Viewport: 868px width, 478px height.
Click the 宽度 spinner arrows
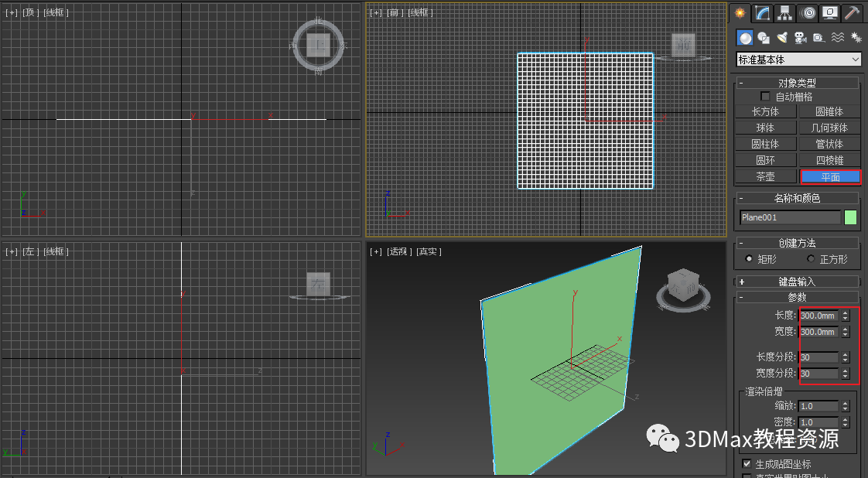pyautogui.click(x=846, y=332)
